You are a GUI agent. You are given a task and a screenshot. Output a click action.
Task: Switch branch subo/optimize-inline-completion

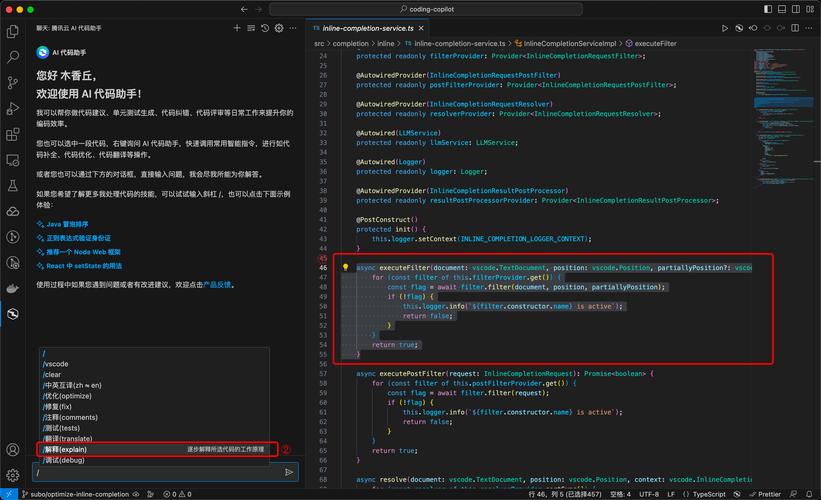pos(75,494)
